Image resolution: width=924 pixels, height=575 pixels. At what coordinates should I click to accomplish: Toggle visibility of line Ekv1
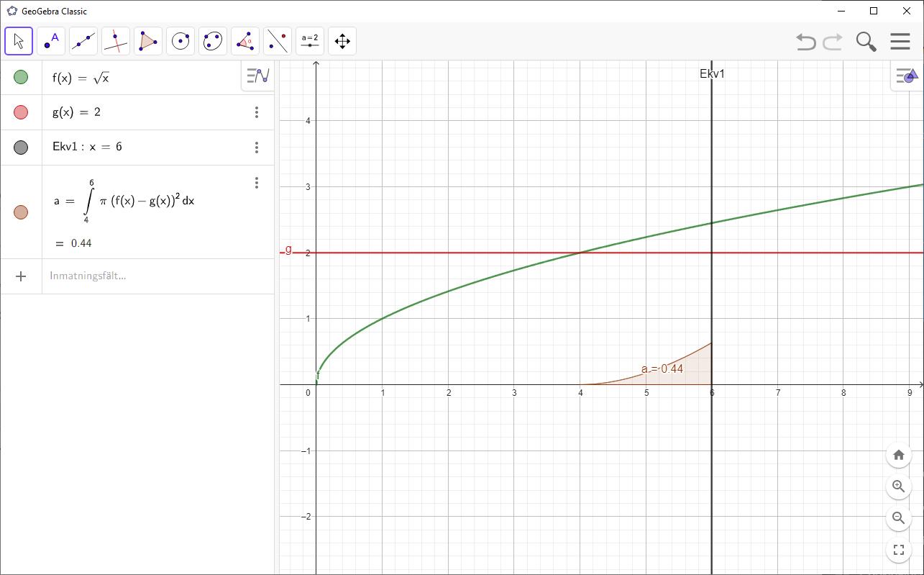[x=21, y=148]
